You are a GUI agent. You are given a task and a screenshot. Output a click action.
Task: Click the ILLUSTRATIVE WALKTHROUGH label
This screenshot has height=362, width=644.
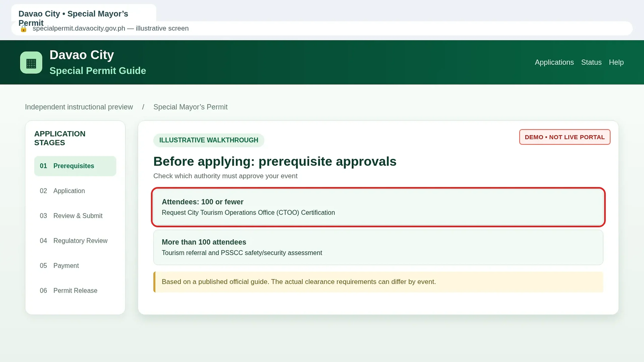coord(209,140)
